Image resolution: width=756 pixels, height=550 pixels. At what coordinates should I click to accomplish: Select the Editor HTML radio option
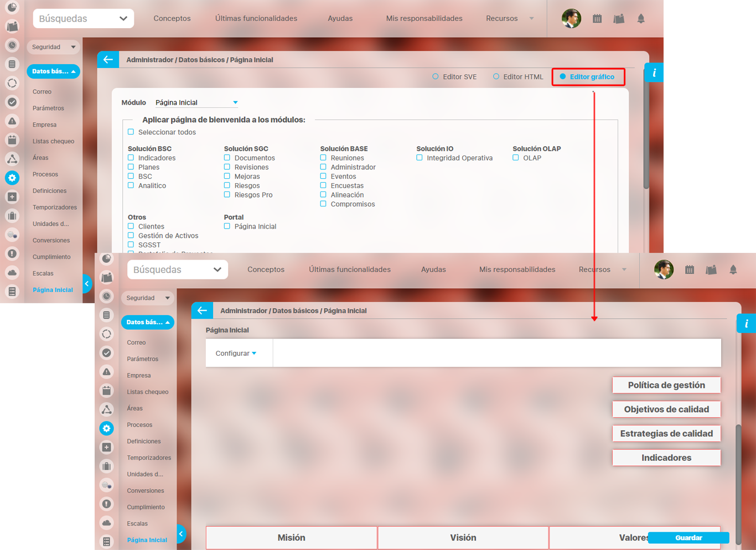pos(496,77)
